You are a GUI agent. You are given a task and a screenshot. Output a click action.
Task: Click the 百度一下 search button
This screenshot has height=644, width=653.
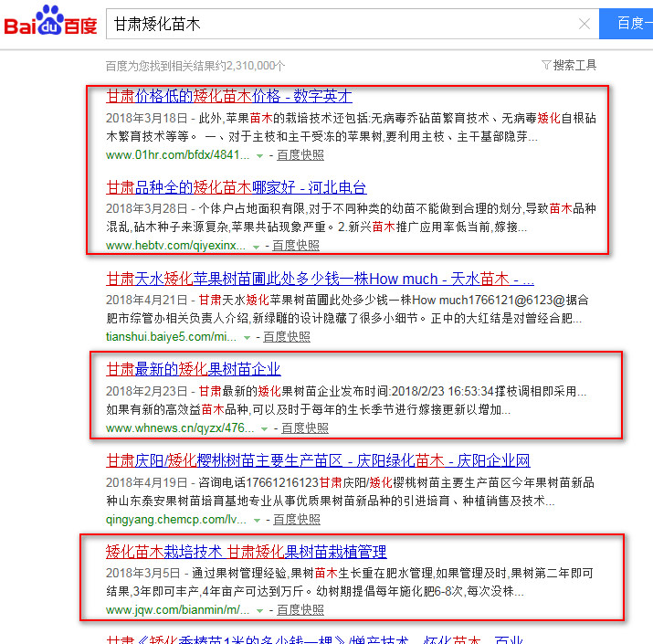[628, 24]
